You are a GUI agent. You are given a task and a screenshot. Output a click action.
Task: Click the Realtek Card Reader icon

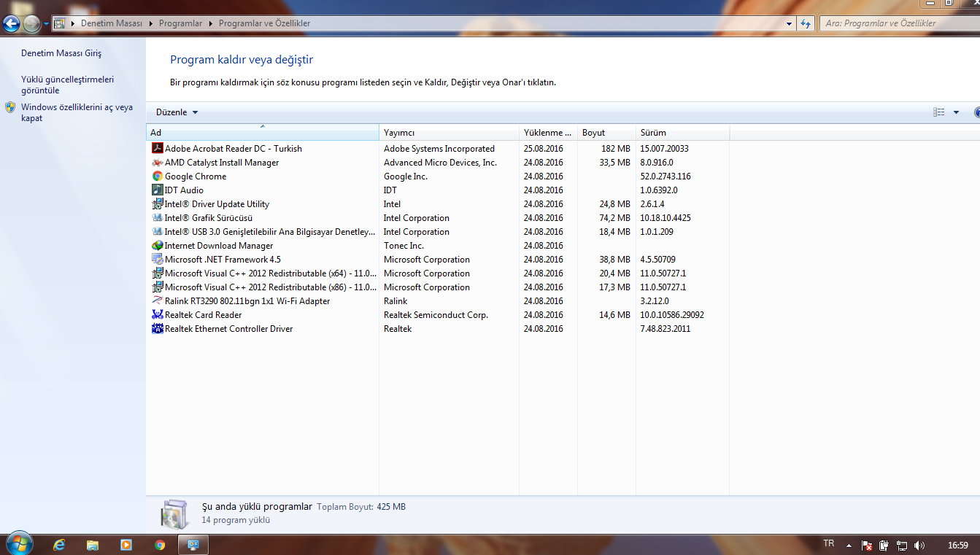click(x=157, y=314)
